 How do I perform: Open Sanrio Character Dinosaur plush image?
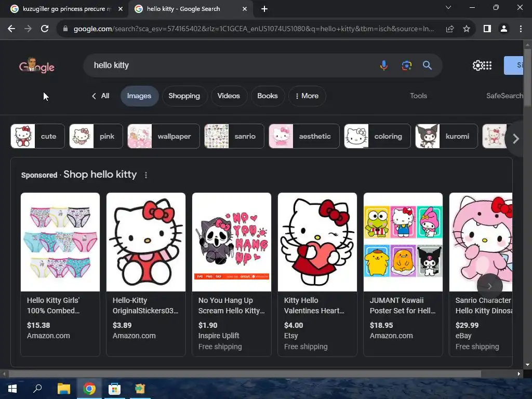[481, 242]
